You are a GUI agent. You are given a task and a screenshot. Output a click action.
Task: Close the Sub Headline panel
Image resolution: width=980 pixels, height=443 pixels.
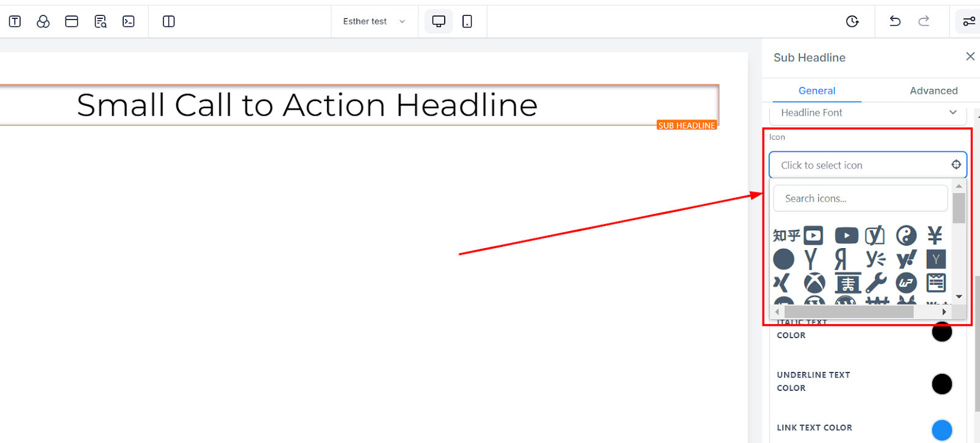[970, 56]
